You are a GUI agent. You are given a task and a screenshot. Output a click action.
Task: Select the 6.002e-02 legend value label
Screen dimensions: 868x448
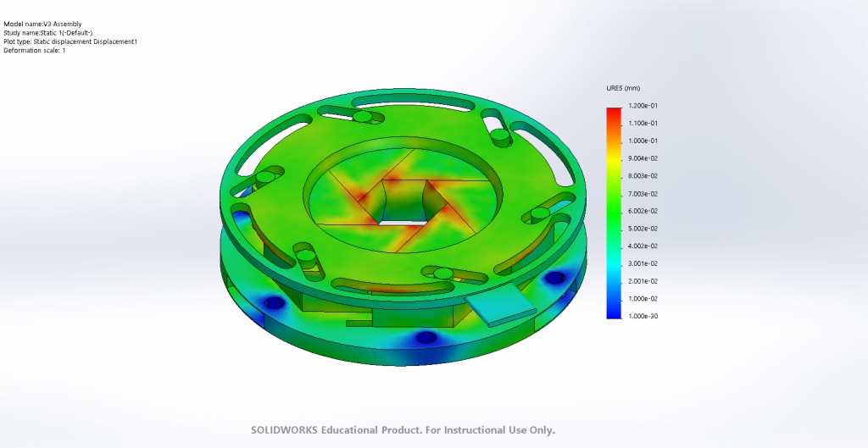[x=643, y=211]
